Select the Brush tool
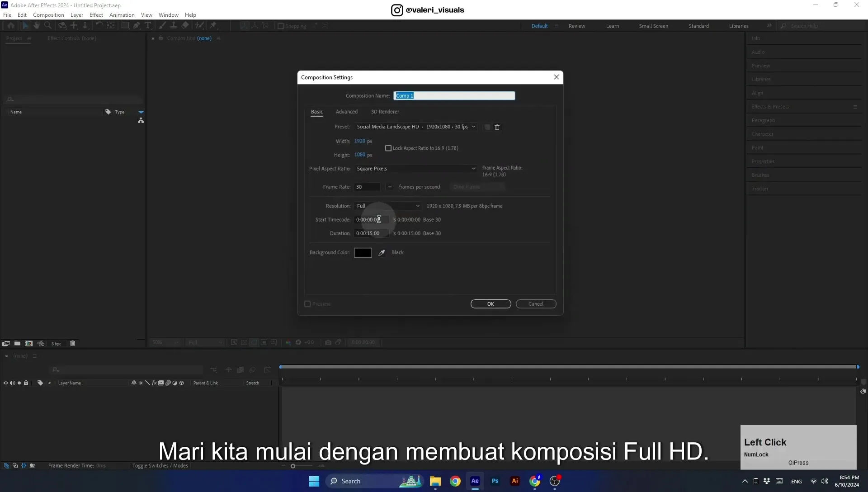868x492 pixels. 162,26
